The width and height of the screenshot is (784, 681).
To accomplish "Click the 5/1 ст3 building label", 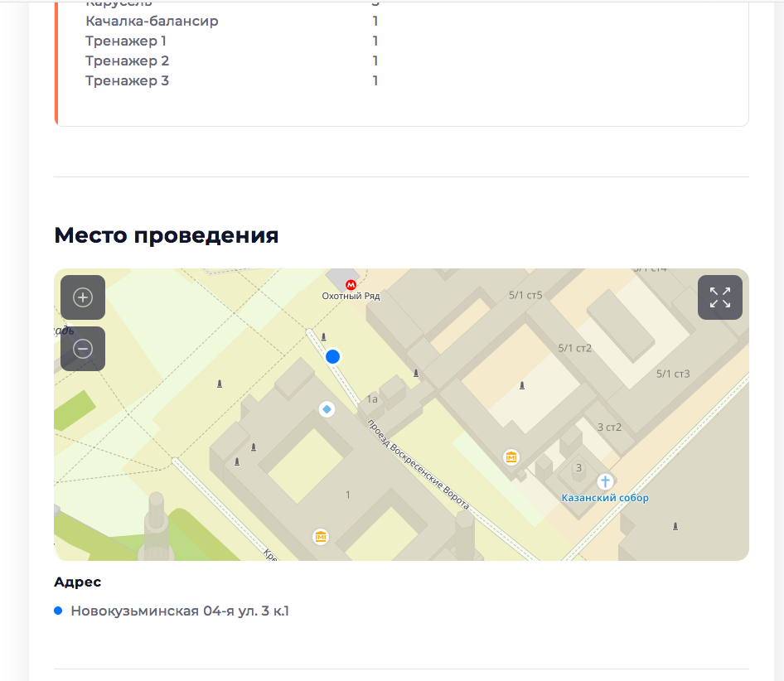I will coord(673,374).
